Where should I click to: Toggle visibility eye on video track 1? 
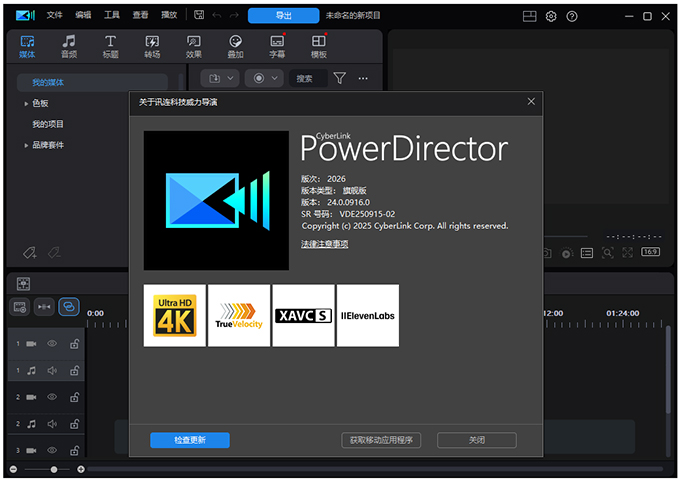[53, 343]
